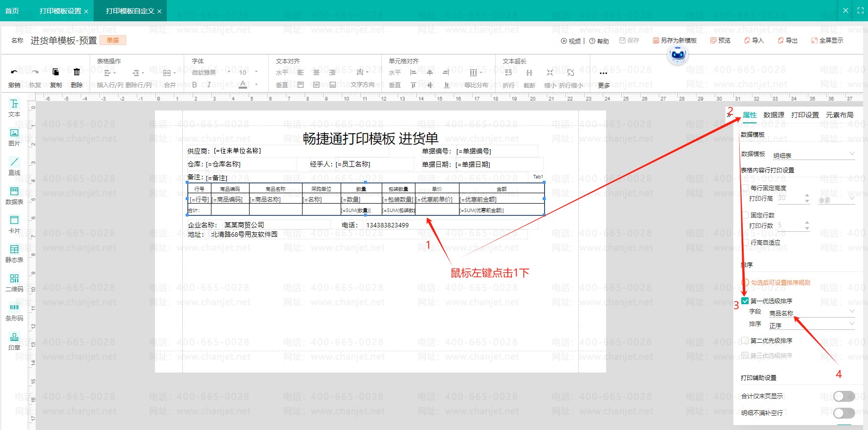
Task: Select the 直线 (line) drawing tool
Action: tap(14, 165)
